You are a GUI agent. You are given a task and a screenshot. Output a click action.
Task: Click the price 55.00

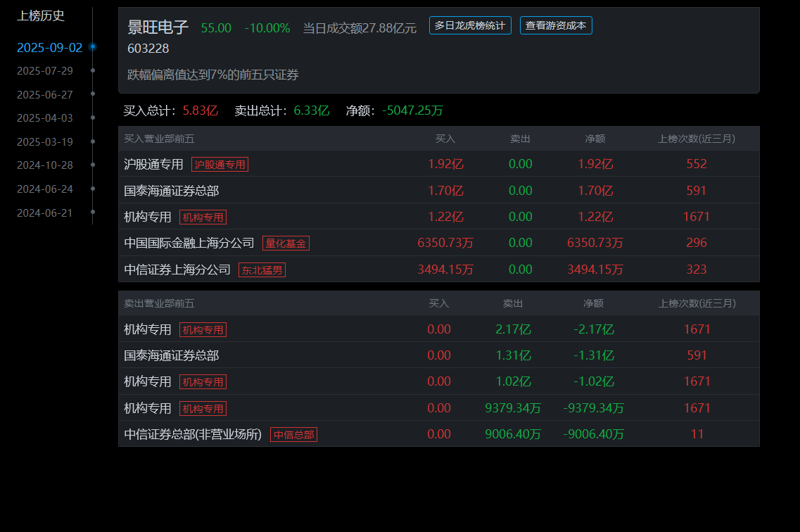pyautogui.click(x=216, y=28)
